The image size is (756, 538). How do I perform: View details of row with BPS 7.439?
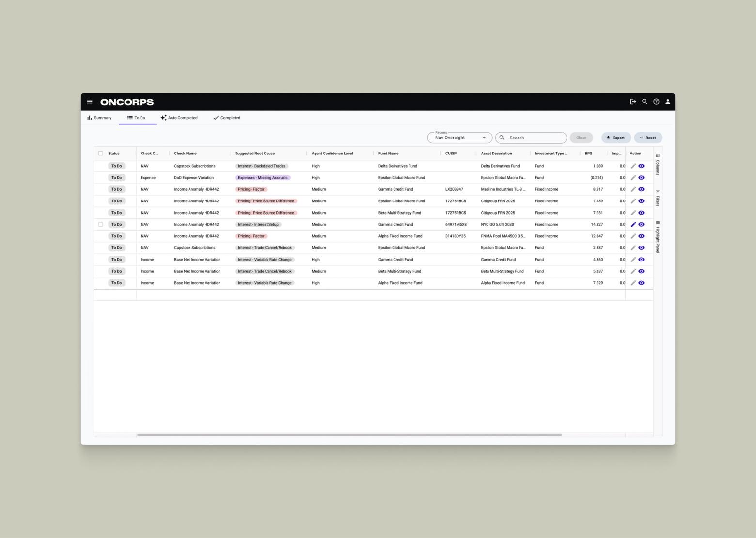[x=641, y=201]
